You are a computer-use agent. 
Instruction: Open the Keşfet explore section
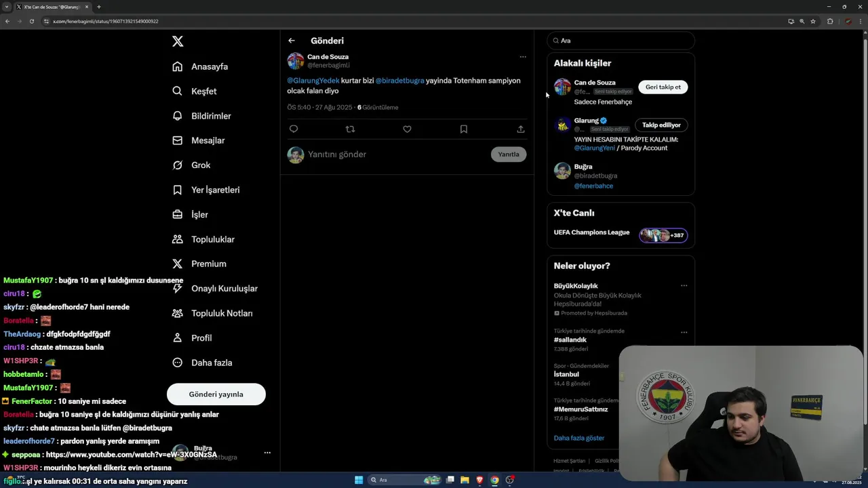click(x=195, y=91)
